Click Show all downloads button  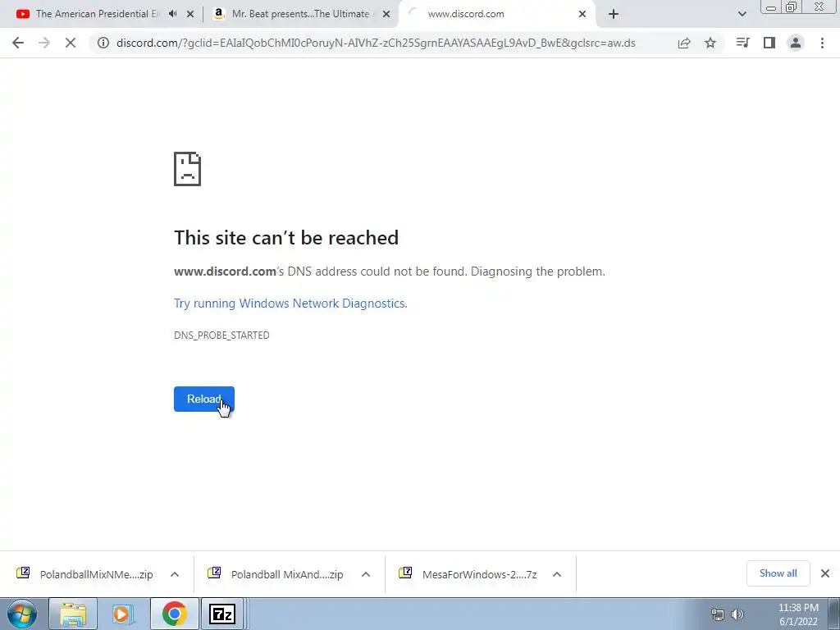(x=778, y=573)
